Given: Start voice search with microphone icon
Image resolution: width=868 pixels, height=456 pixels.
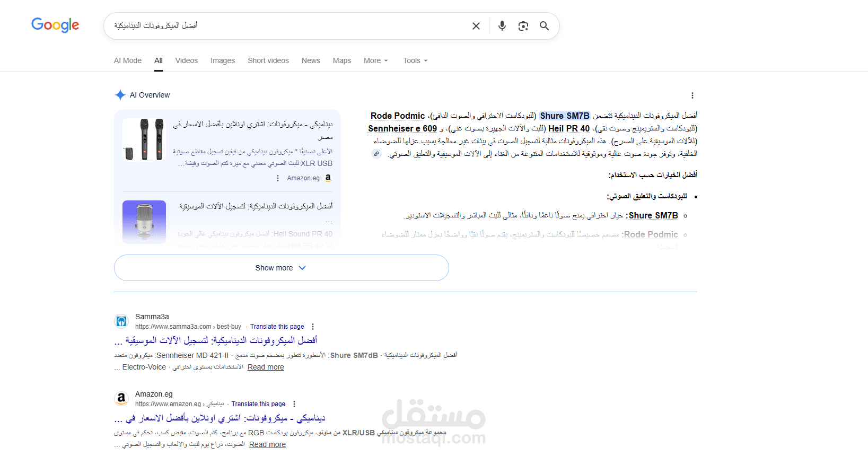Looking at the screenshot, I should pyautogui.click(x=502, y=26).
